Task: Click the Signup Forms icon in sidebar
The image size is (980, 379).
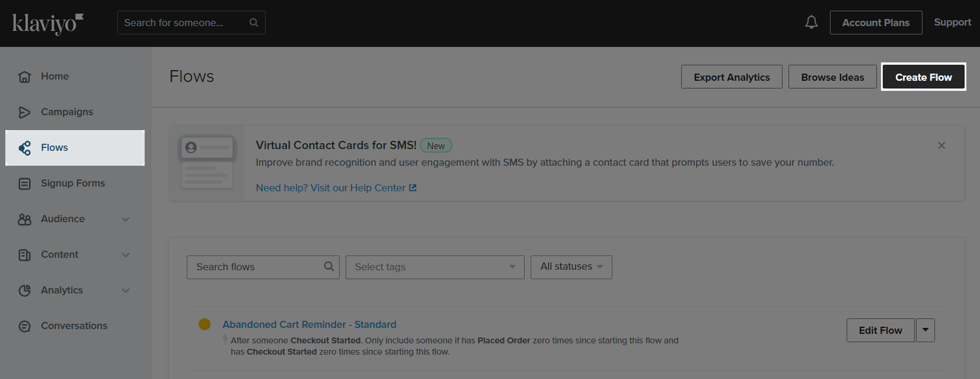Action: click(x=24, y=183)
